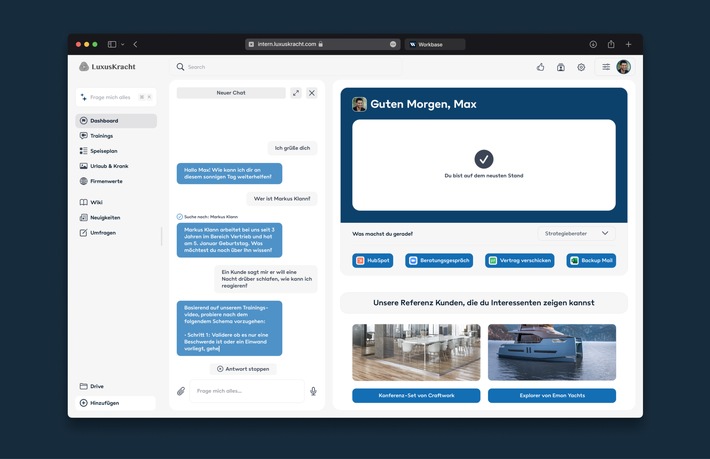Image resolution: width=710 pixels, height=459 pixels.
Task: Click the Antwort stoppen button
Action: [243, 368]
